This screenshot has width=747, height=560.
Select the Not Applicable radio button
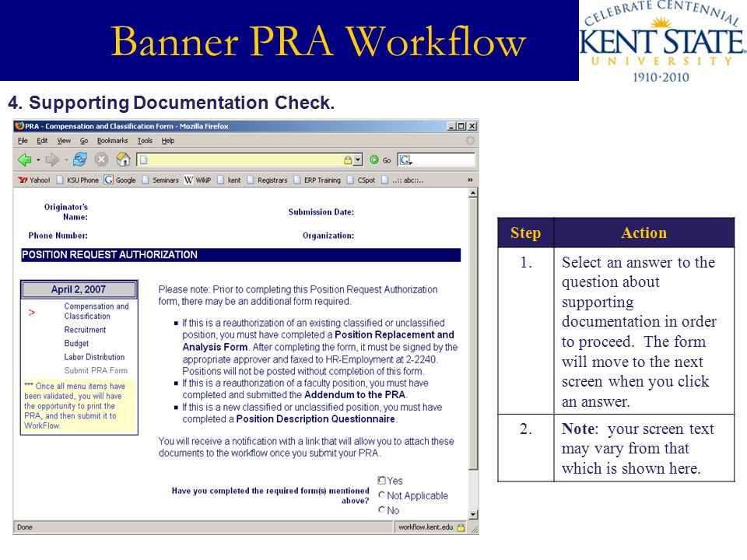point(381,495)
